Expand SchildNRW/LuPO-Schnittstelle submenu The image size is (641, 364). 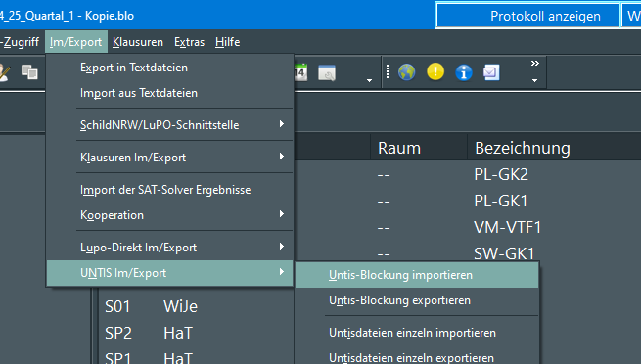(x=170, y=124)
